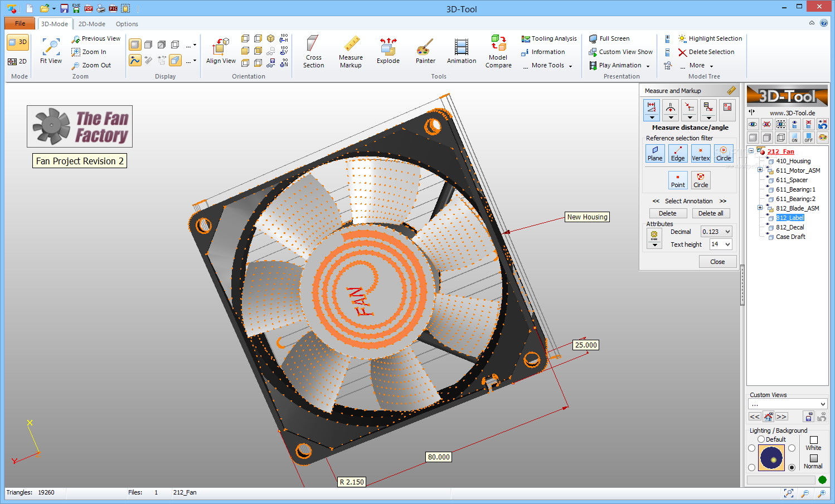This screenshot has width=835, height=504.
Task: Click the EXE publish icon in title bar
Action: [76, 8]
